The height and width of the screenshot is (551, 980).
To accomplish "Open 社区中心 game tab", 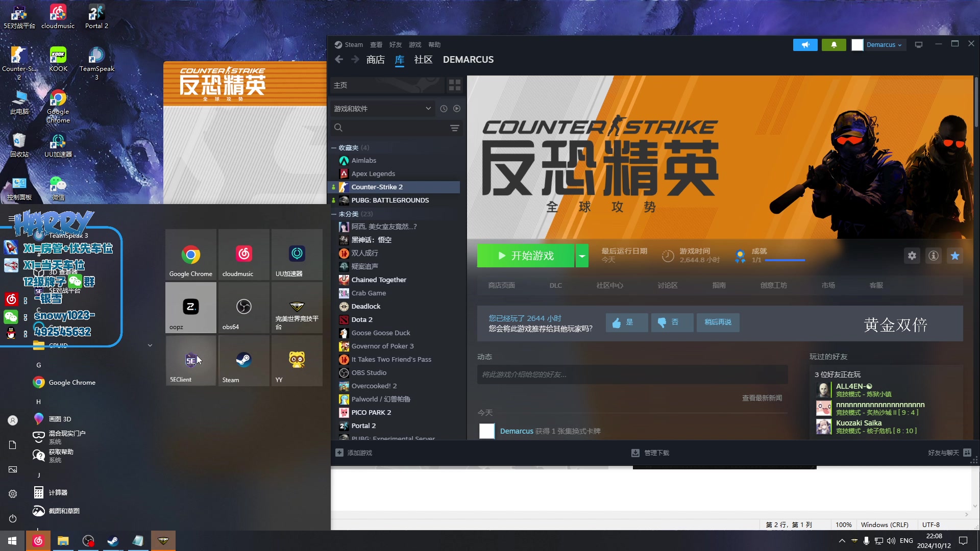I will (610, 286).
